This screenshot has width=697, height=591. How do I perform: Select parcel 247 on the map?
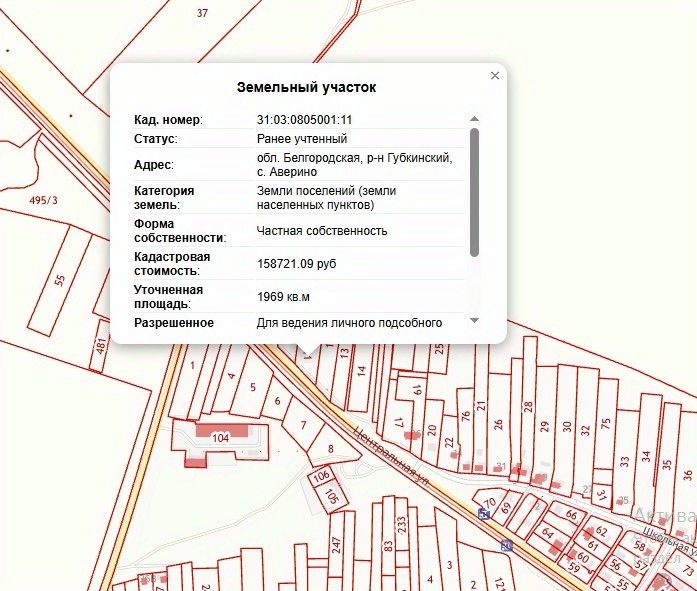pos(337,546)
